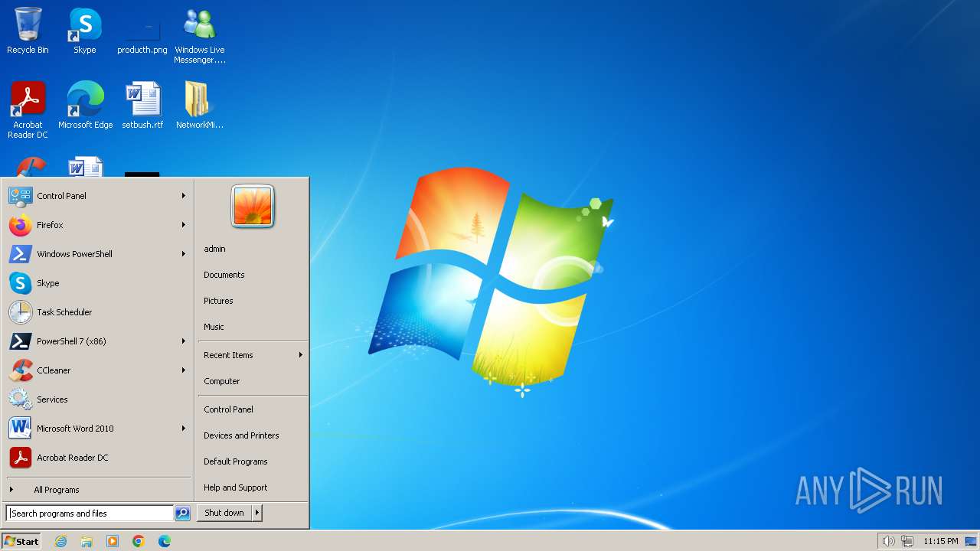
Task: Click the volume speaker tray icon
Action: tap(888, 541)
